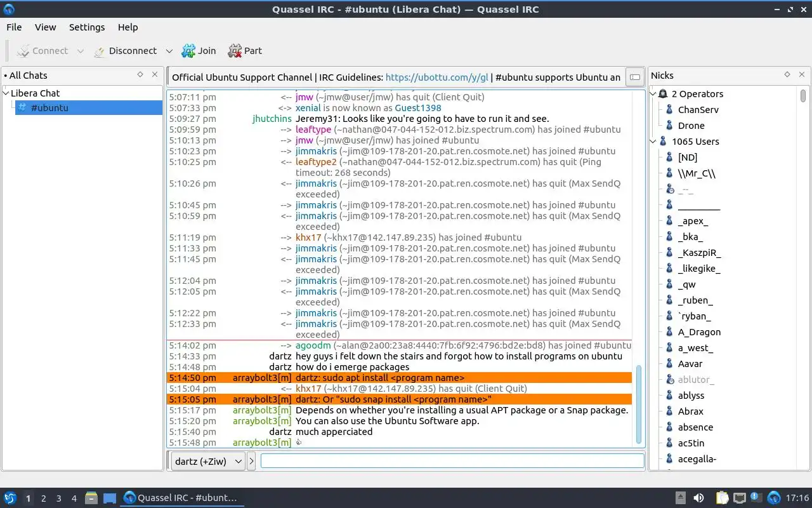Click nick jhutchins in chat log
The width and height of the screenshot is (812, 508).
point(272,119)
